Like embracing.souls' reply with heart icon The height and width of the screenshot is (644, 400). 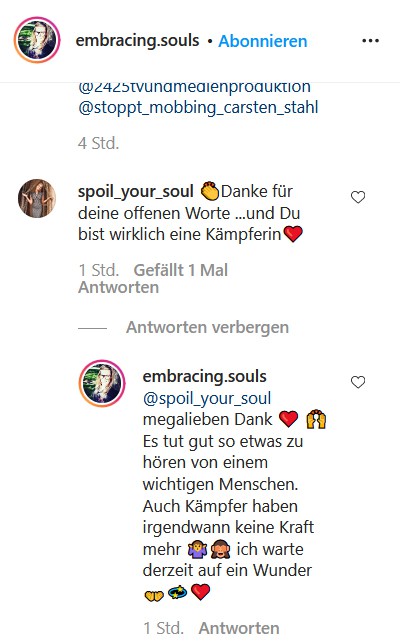[x=358, y=382]
